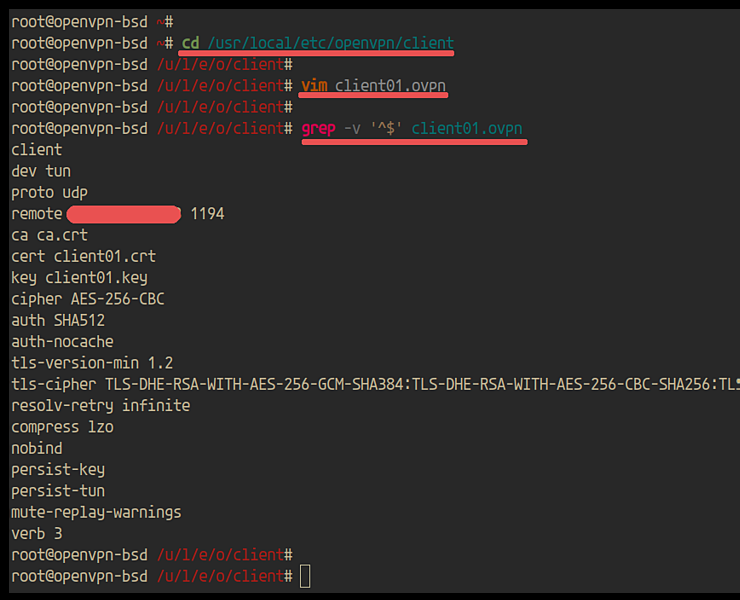Click the vim command word
Image resolution: width=740 pixels, height=600 pixels.
pyautogui.click(x=314, y=86)
